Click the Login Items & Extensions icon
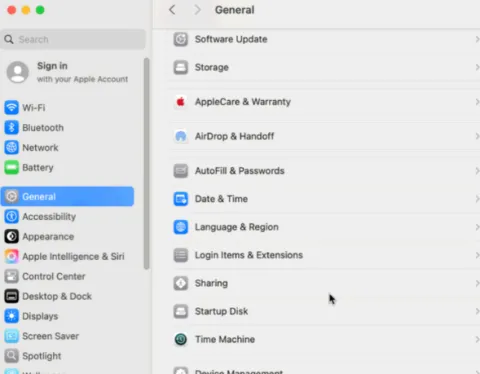The image size is (480, 374). [181, 255]
